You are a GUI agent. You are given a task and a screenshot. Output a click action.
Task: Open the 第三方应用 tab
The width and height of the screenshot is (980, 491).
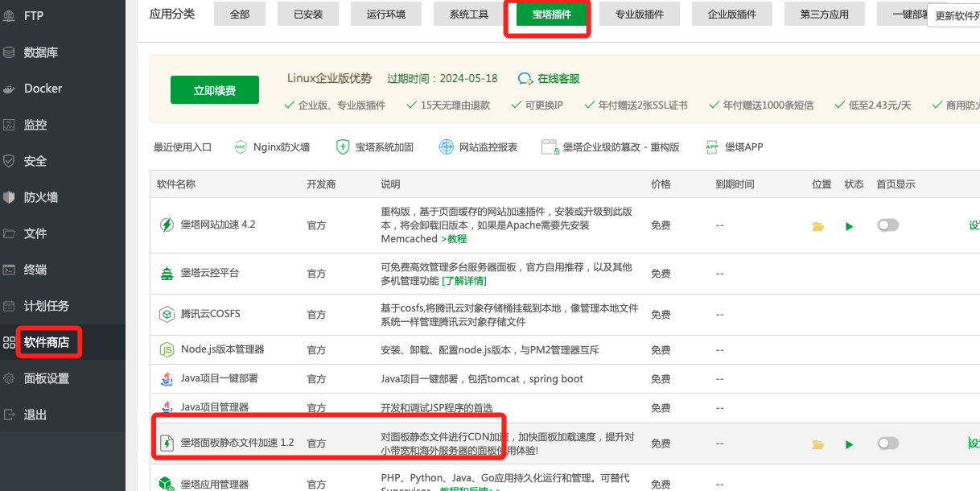tap(825, 14)
